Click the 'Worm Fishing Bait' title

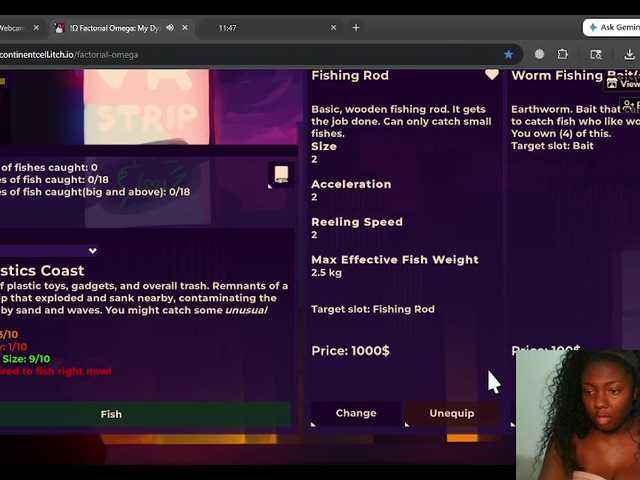576,76
